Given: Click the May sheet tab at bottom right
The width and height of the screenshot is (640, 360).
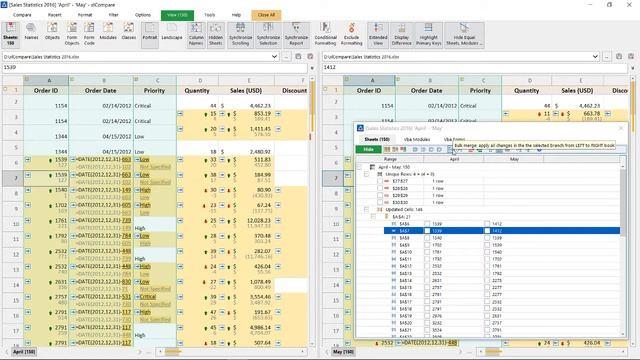Looking at the screenshot, I should pos(344,351).
